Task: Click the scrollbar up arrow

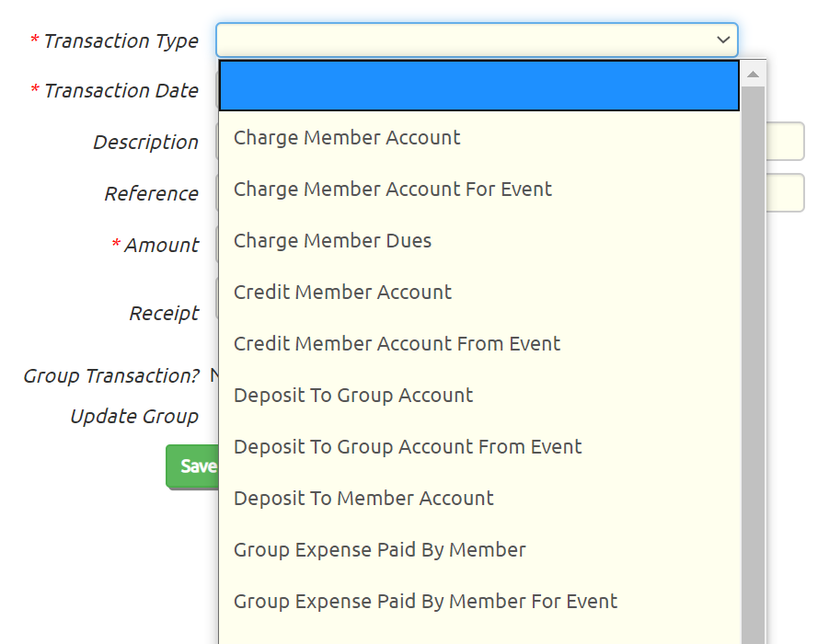Action: click(753, 74)
